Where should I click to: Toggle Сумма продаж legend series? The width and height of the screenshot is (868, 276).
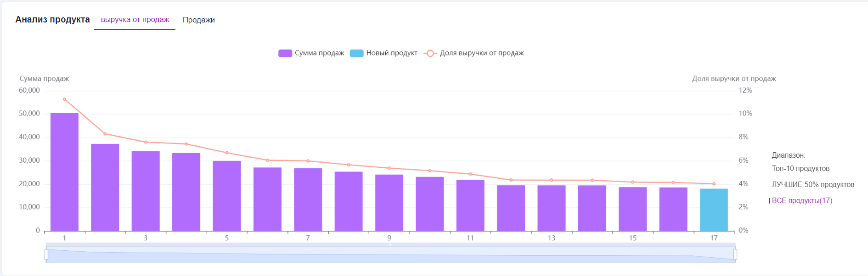tap(319, 53)
